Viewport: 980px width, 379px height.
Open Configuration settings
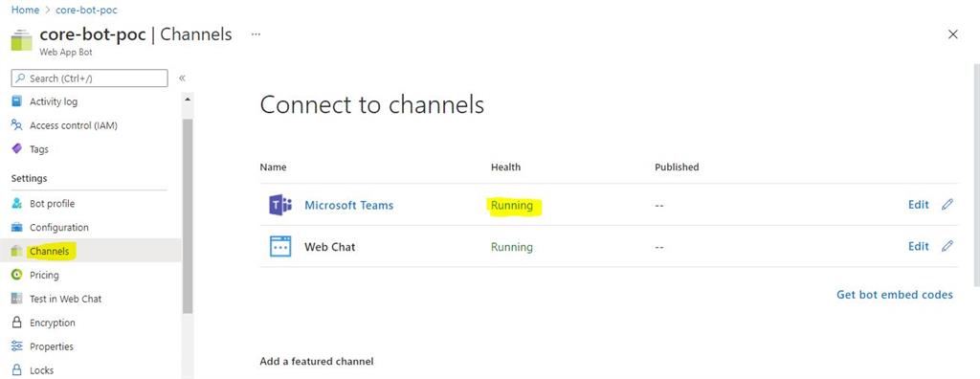coord(59,228)
